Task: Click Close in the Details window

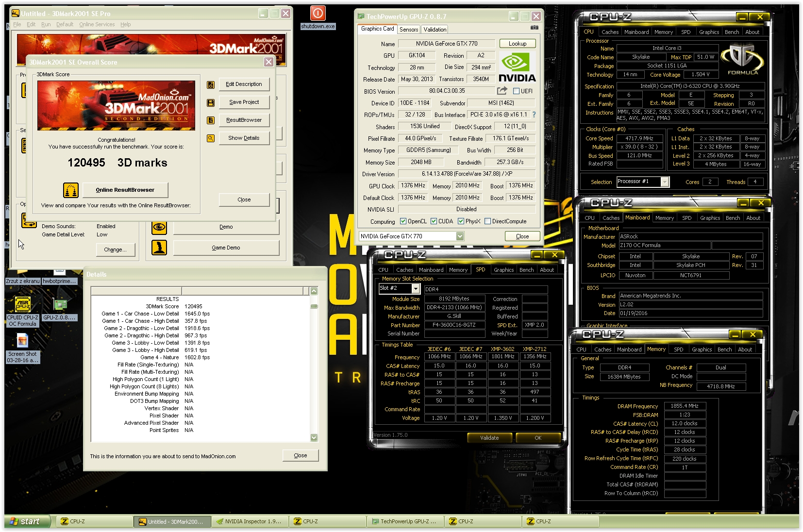Action: click(301, 455)
